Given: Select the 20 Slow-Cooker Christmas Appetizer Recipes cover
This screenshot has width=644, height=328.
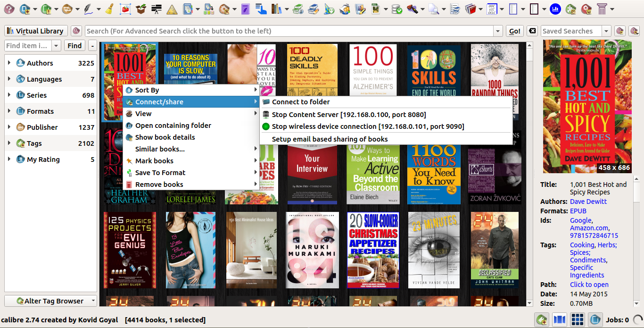Looking at the screenshot, I should [373, 250].
